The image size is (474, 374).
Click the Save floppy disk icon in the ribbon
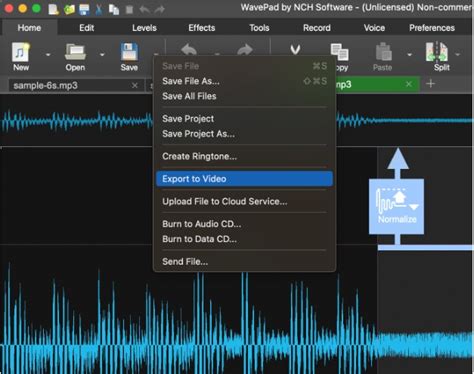point(129,52)
